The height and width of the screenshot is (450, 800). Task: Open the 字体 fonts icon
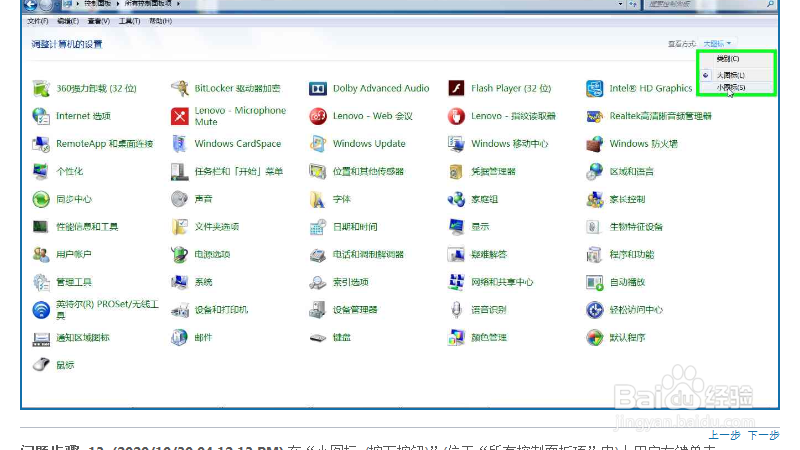pos(318,199)
